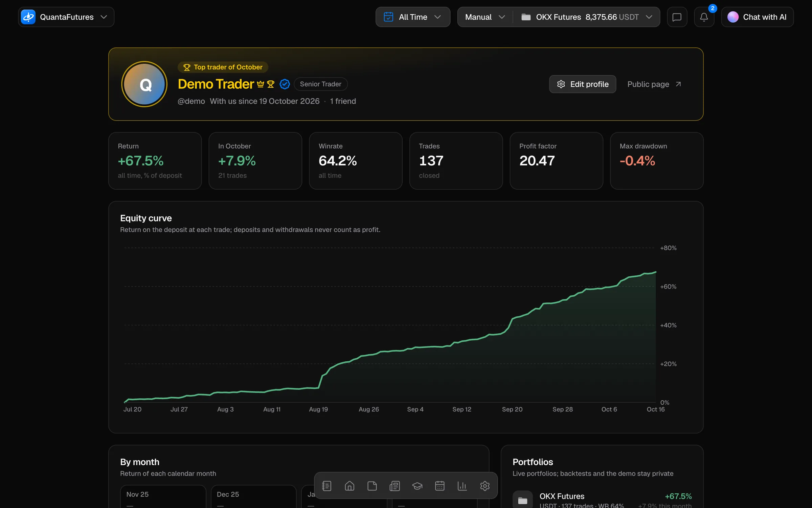812x508 pixels.
Task: Click the OKX Futures portfolio folder icon
Action: [x=522, y=500]
